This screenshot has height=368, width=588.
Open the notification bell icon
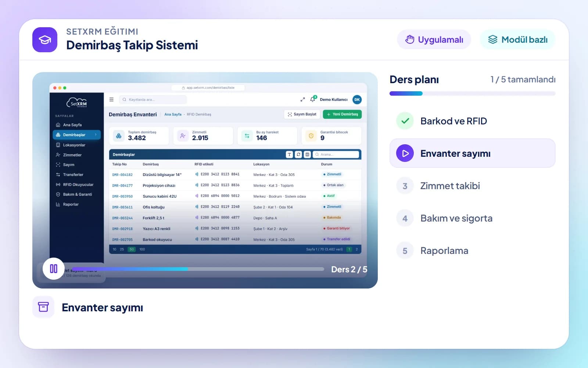(313, 99)
